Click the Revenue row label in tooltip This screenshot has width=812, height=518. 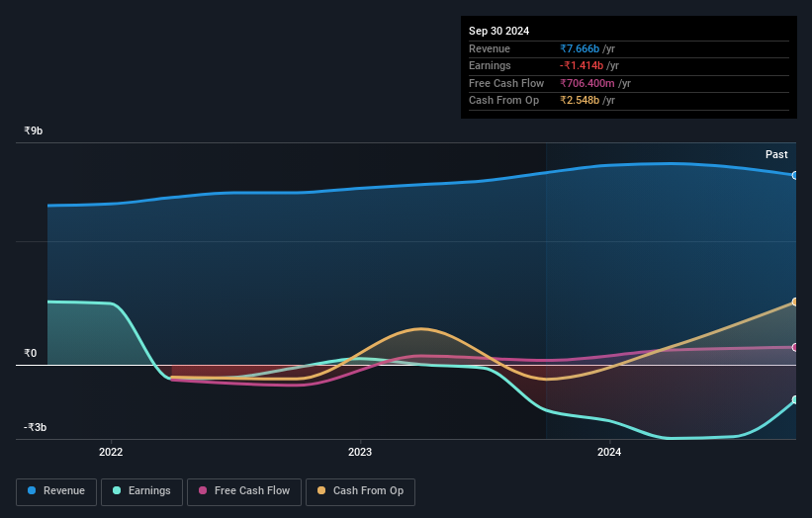pyautogui.click(x=490, y=48)
